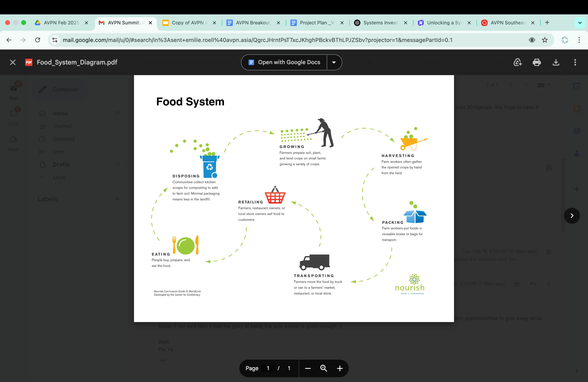Reload the current page

pyautogui.click(x=38, y=40)
